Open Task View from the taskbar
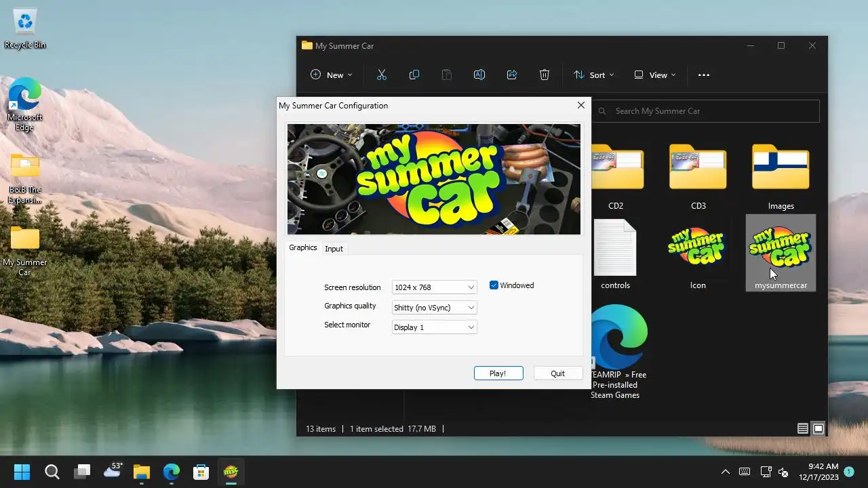Viewport: 868px width, 488px height. [x=82, y=471]
